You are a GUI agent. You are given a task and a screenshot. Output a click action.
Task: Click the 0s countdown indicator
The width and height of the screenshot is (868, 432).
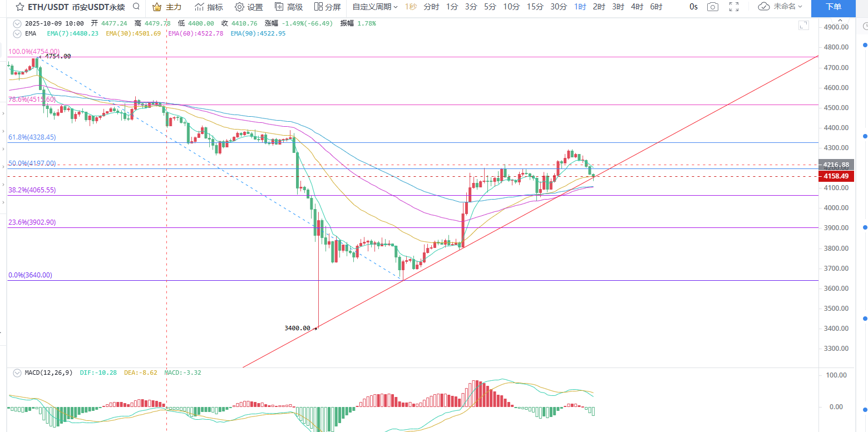(693, 7)
